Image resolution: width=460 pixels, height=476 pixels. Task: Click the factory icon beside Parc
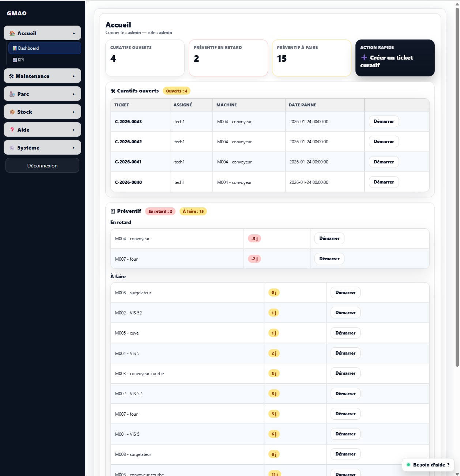click(12, 94)
